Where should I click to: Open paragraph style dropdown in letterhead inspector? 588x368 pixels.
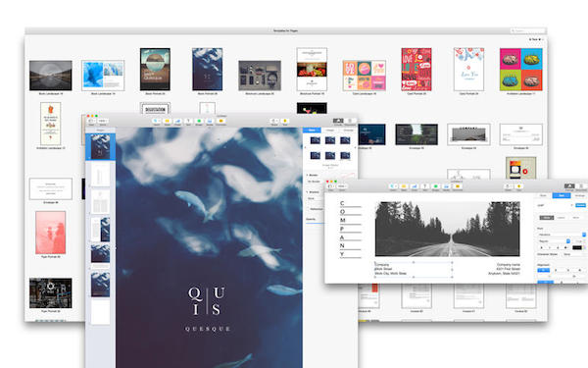(555, 205)
